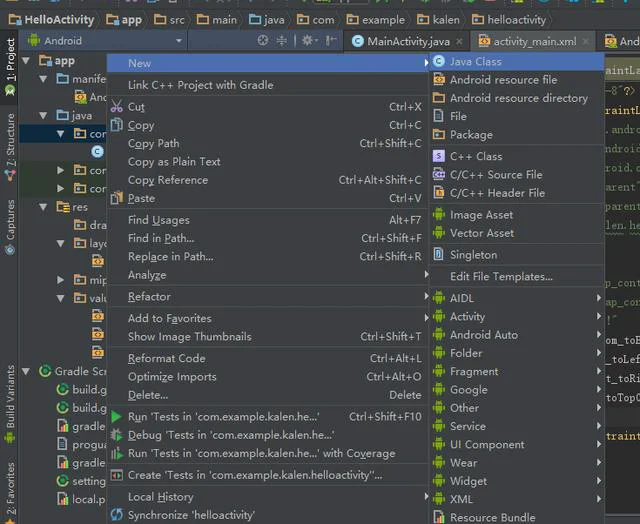Click the Gradle Scripts tree icon
640x524 pixels.
tap(45, 371)
